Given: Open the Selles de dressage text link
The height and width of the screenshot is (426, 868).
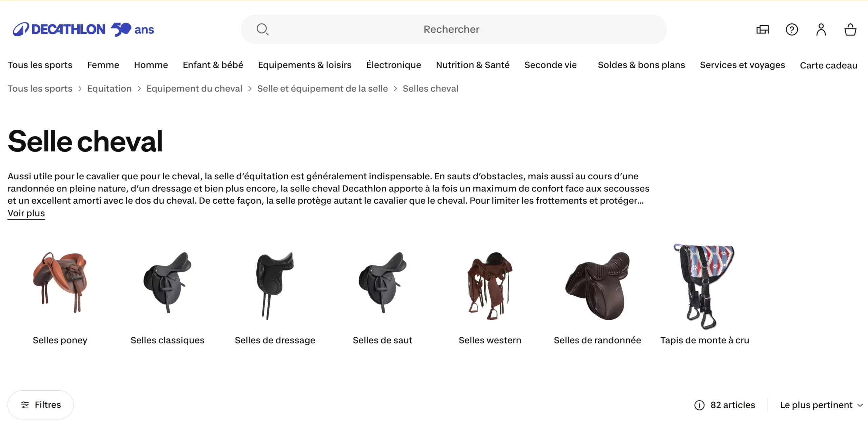Looking at the screenshot, I should click(x=275, y=340).
